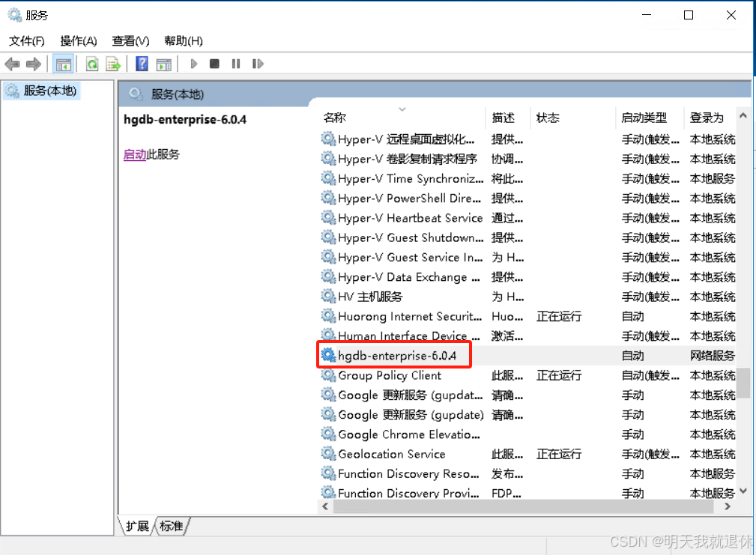Viewport: 756px width, 555px height.
Task: Click the vertical scrollbar up arrow
Action: pyautogui.click(x=743, y=115)
